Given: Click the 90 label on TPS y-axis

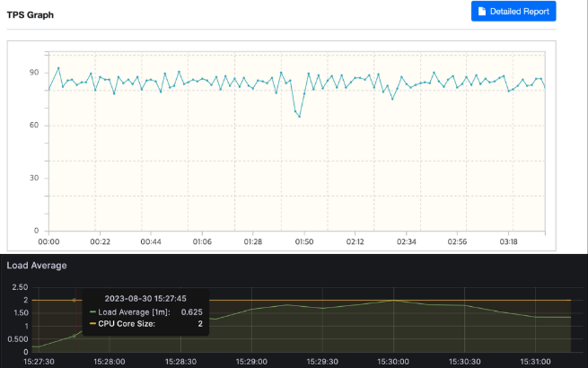Looking at the screenshot, I should click(x=34, y=73).
